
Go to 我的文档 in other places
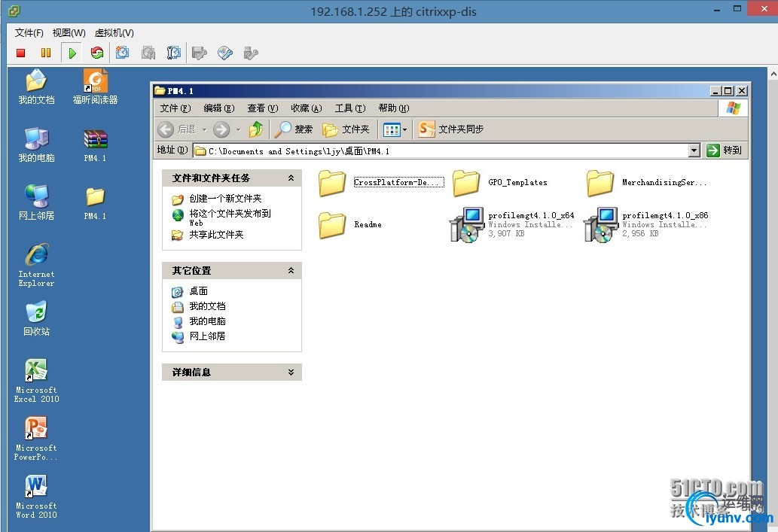pos(207,306)
